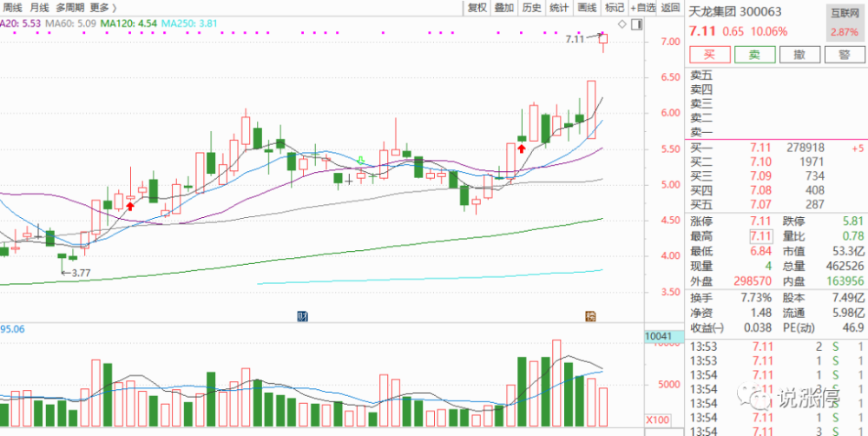Click the 返回 back button
Screen dimensions: 868x436
pos(670,8)
